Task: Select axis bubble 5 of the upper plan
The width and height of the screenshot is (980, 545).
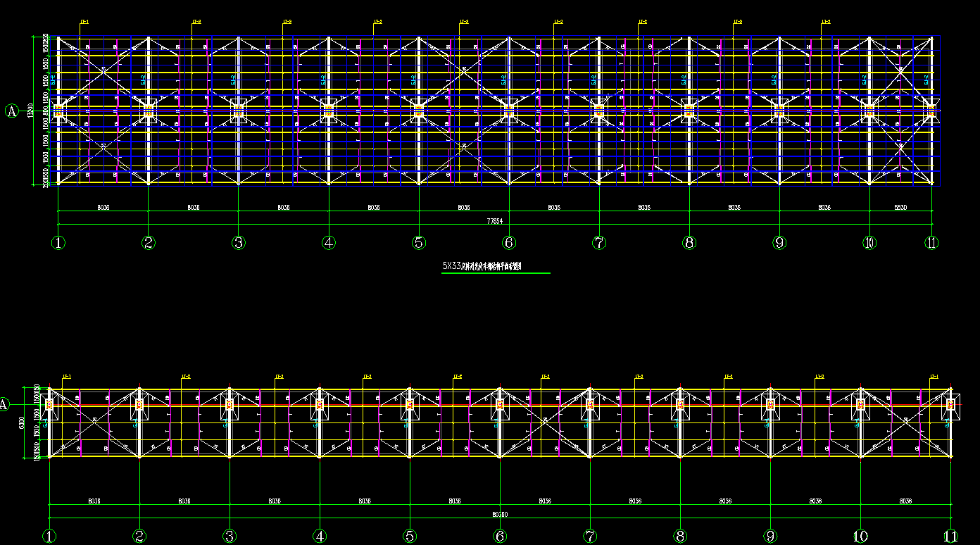Action: point(419,243)
